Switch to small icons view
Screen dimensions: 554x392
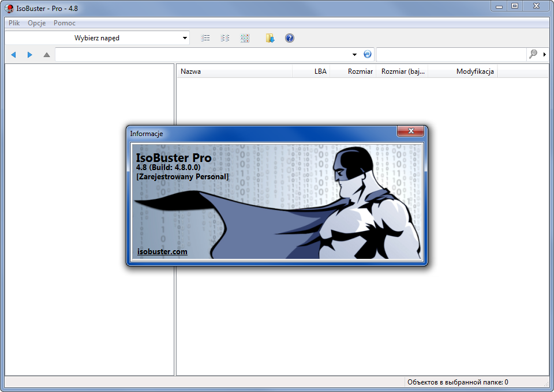[224, 38]
